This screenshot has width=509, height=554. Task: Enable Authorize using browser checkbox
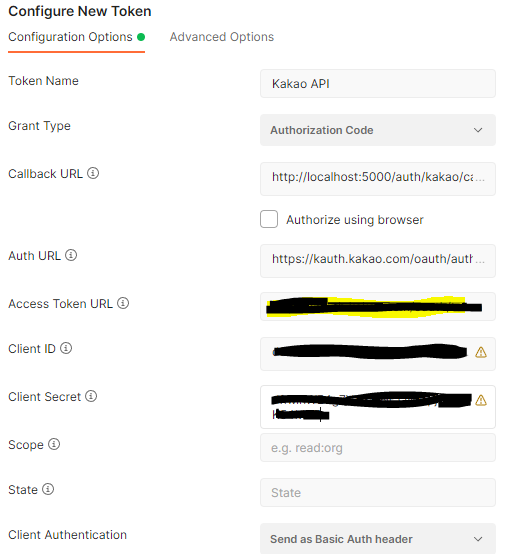click(269, 219)
